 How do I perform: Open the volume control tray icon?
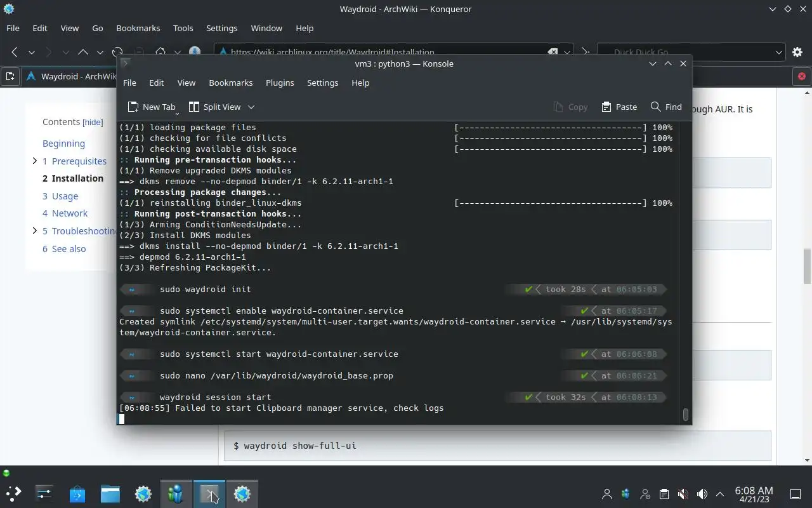pos(702,494)
